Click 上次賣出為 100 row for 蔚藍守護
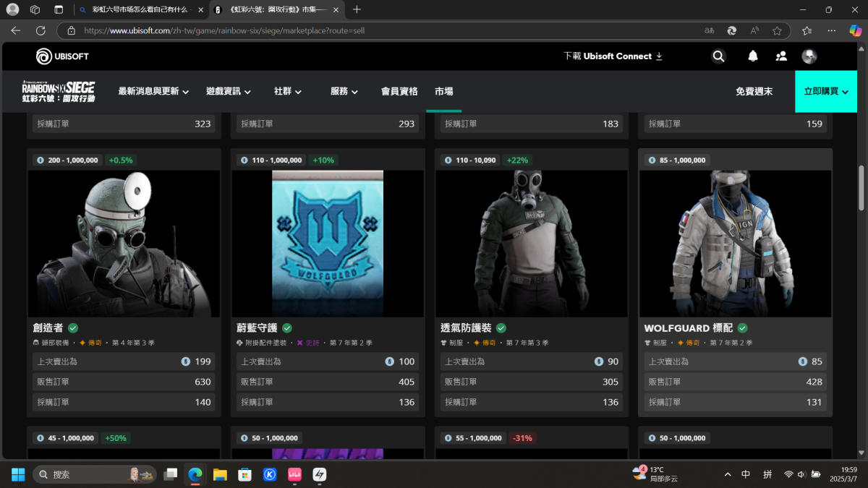868x488 pixels. coord(328,361)
